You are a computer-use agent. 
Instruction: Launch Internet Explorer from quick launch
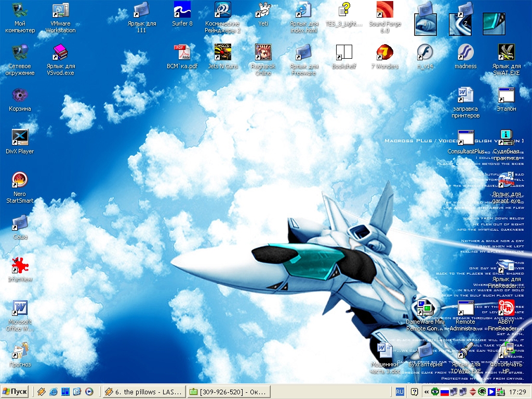54,392
